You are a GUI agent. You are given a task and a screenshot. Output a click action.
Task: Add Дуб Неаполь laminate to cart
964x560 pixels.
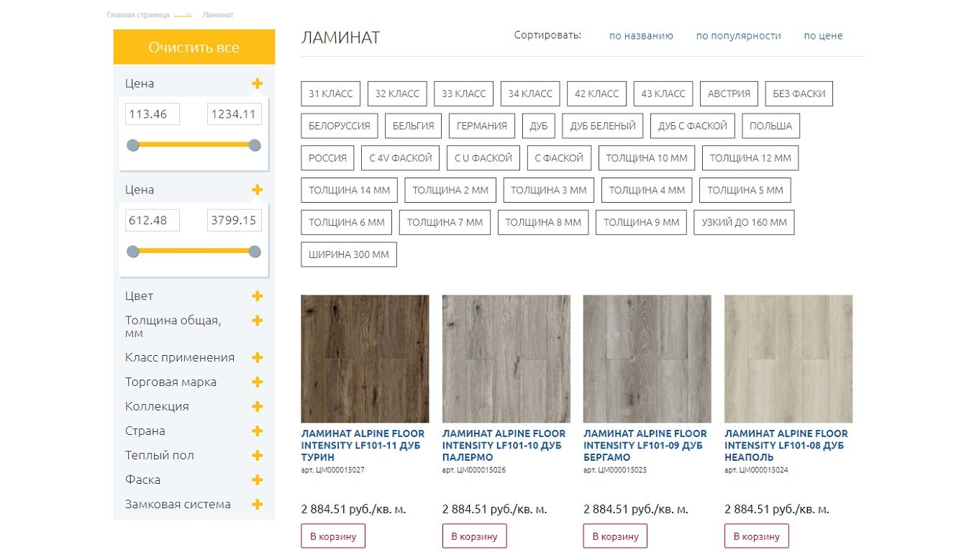[757, 536]
